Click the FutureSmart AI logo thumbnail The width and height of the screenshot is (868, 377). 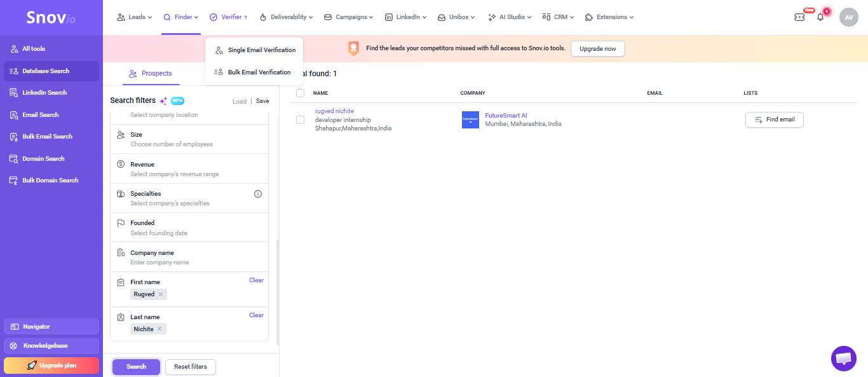point(470,120)
